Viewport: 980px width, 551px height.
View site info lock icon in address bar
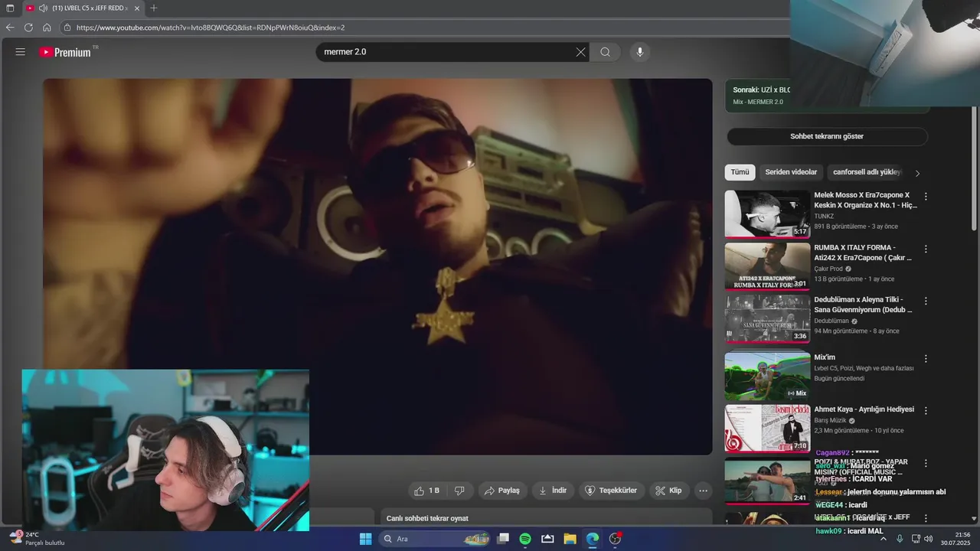tap(67, 28)
